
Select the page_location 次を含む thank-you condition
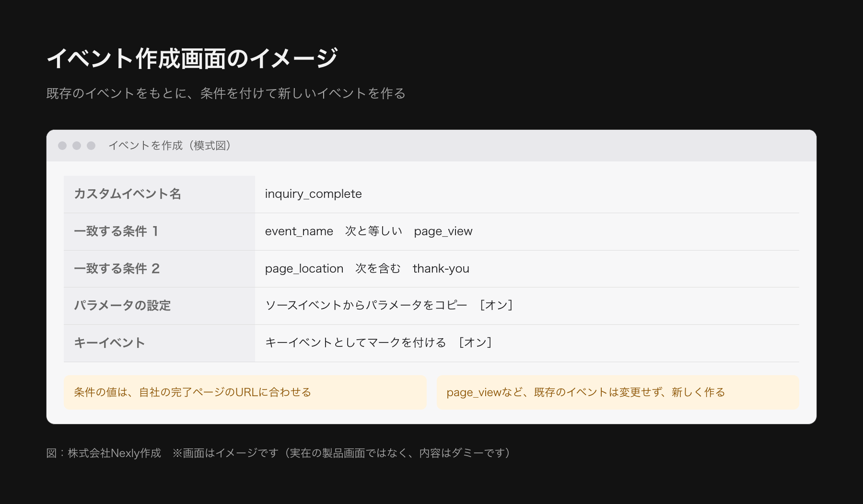367,269
